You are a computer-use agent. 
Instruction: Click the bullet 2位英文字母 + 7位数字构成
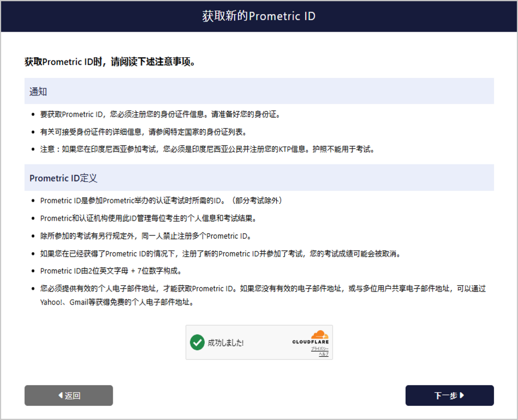click(111, 271)
